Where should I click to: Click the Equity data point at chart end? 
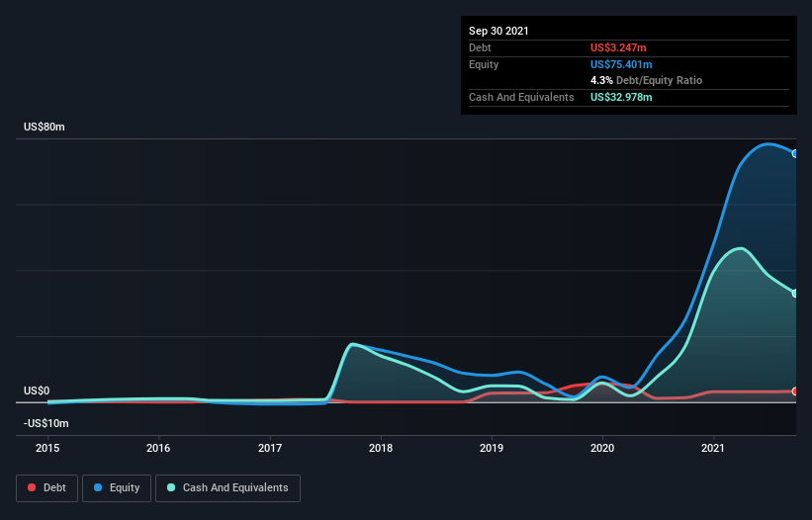pos(795,153)
